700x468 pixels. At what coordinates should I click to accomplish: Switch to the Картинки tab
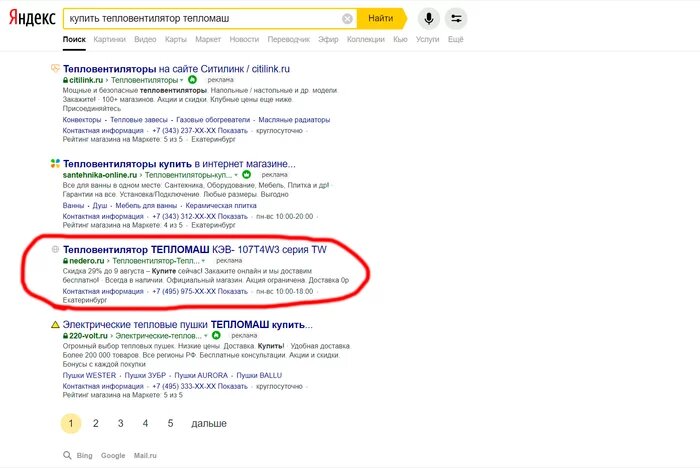click(109, 39)
